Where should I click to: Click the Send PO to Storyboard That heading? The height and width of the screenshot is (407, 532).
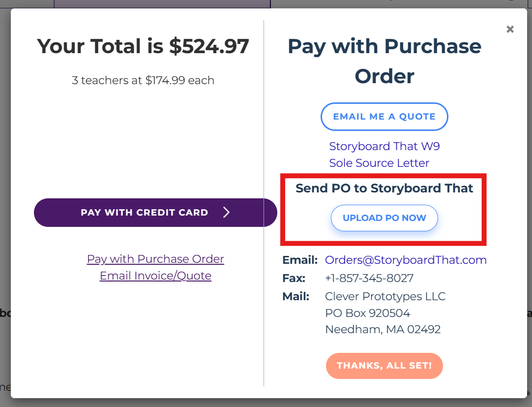tap(384, 188)
